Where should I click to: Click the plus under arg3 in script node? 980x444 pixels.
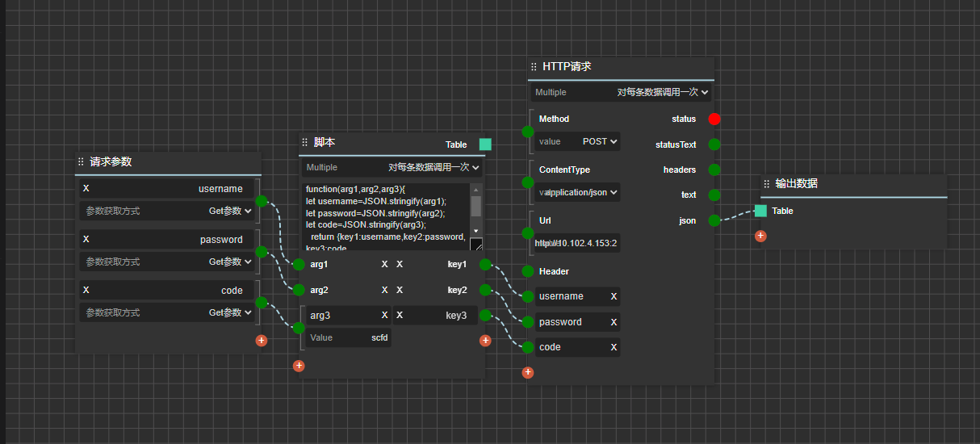[x=299, y=366]
